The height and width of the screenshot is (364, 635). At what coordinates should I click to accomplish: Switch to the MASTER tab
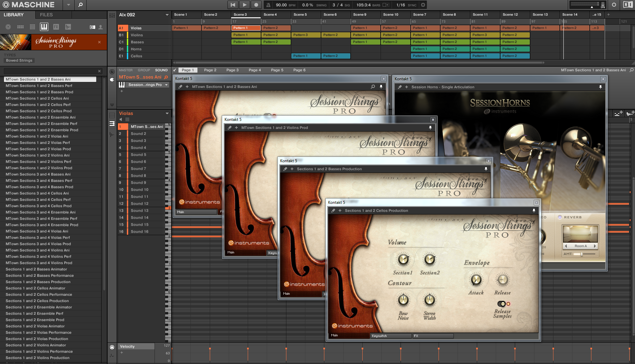click(x=126, y=70)
